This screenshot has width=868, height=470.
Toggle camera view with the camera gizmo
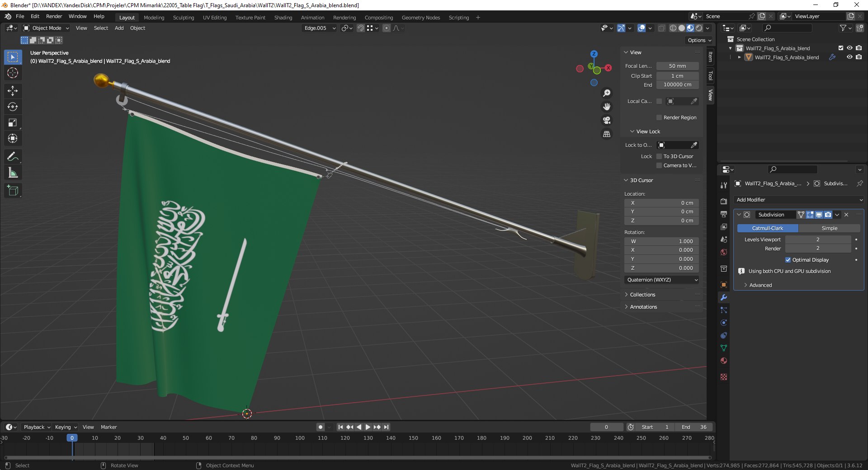coord(607,120)
